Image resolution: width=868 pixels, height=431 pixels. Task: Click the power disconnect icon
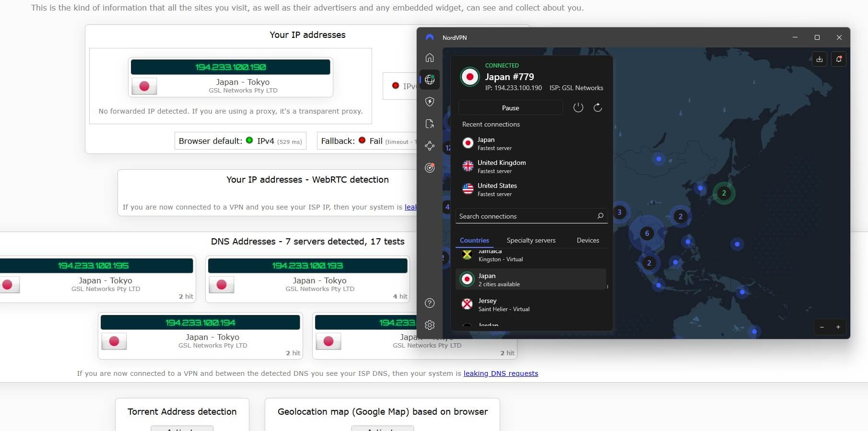pos(578,107)
